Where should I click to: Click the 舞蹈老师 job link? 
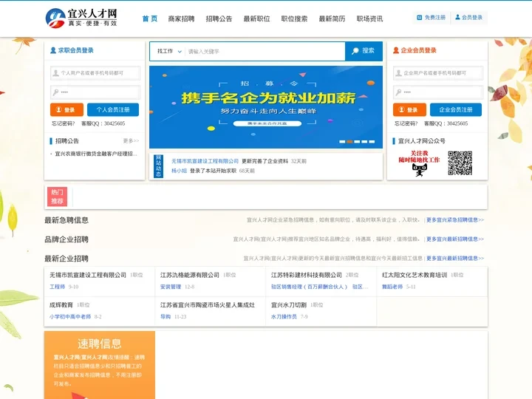click(392, 287)
